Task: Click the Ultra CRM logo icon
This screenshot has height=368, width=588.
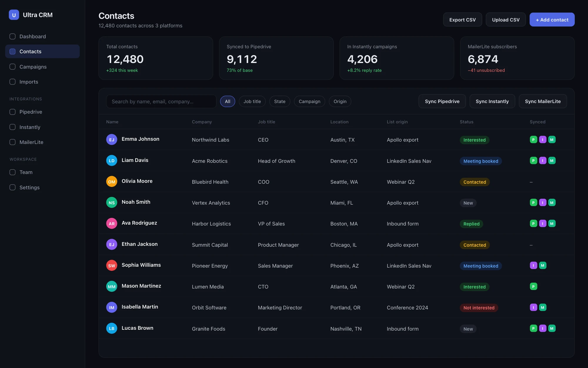Action: (x=14, y=15)
